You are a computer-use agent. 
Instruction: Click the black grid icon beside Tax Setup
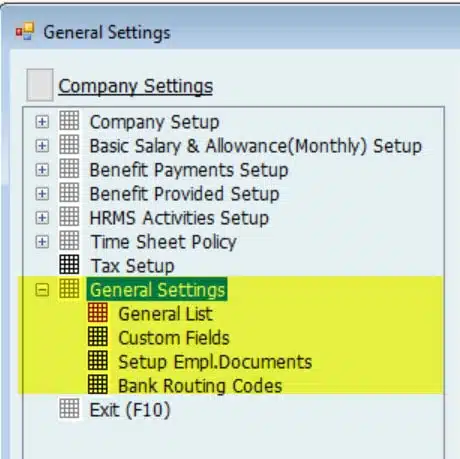click(x=69, y=265)
